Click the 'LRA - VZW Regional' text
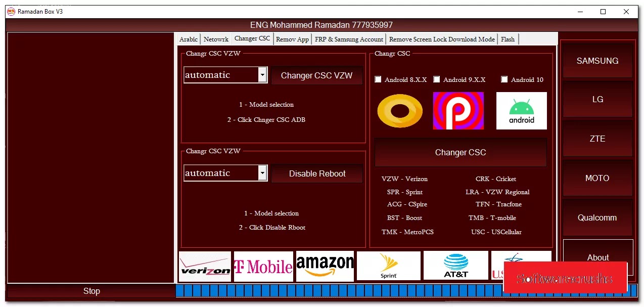Screen dimensions: 644x307 [497, 192]
